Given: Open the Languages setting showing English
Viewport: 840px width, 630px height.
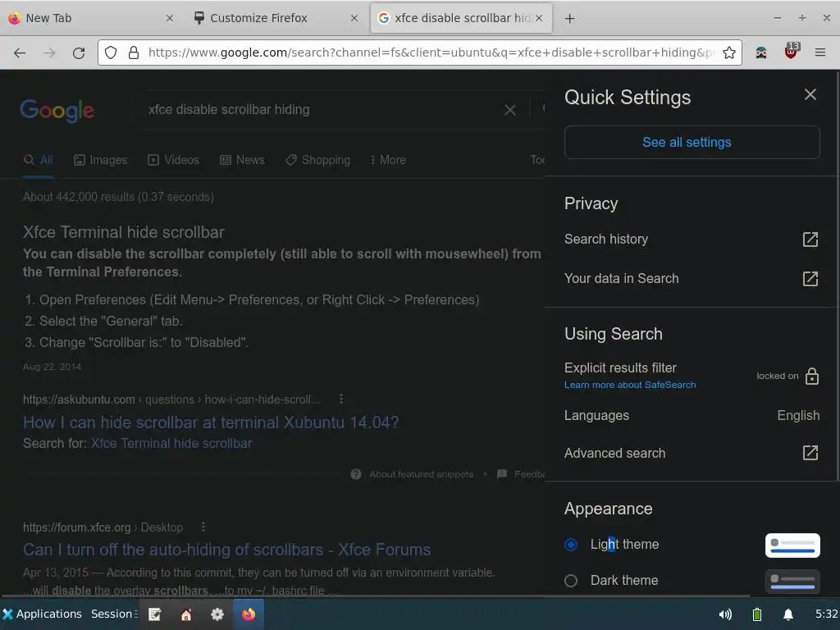Looking at the screenshot, I should (x=692, y=415).
